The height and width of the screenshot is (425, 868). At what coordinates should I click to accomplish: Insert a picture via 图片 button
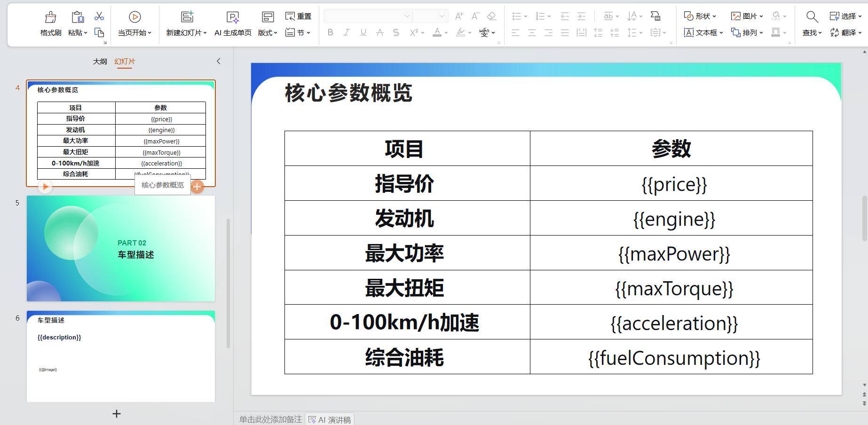747,16
